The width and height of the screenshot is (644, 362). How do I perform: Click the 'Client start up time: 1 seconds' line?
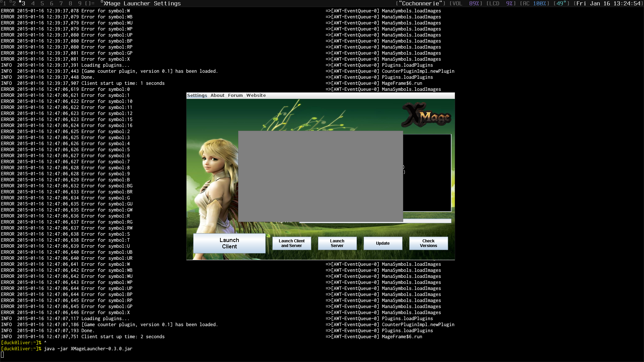[x=123, y=83]
